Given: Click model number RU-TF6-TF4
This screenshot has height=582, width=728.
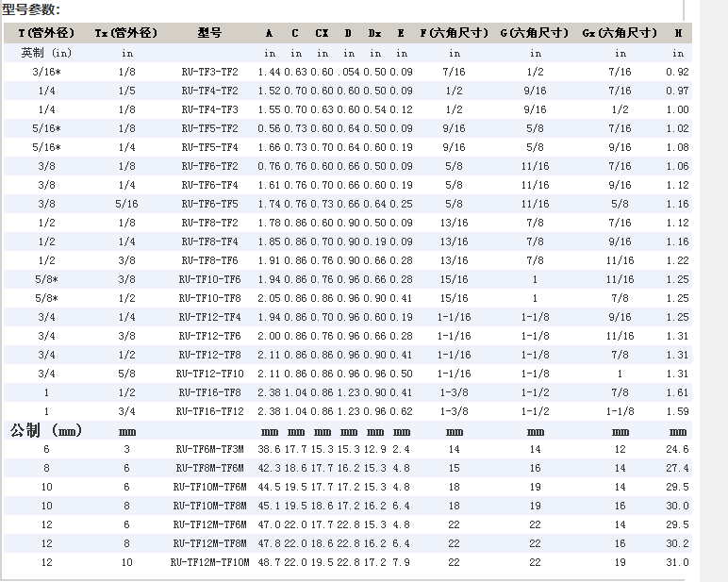Looking at the screenshot, I should coord(209,185).
